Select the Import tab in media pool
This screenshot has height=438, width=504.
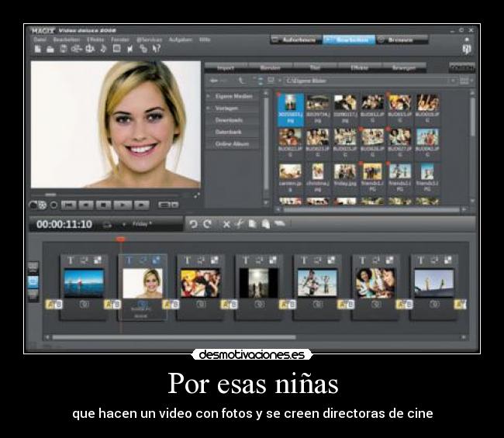pos(226,67)
